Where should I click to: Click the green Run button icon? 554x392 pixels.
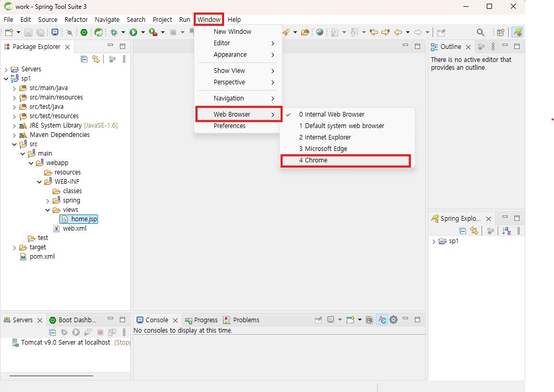tap(133, 32)
